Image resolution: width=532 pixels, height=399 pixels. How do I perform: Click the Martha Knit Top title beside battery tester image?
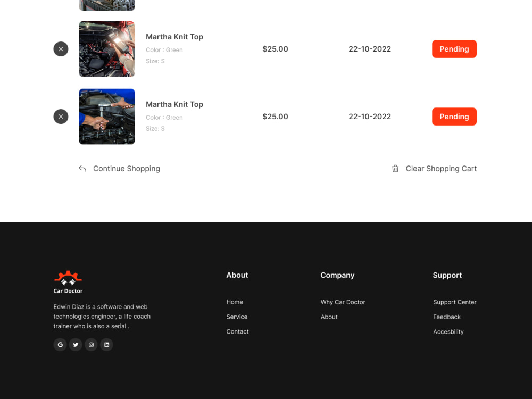pyautogui.click(x=174, y=37)
